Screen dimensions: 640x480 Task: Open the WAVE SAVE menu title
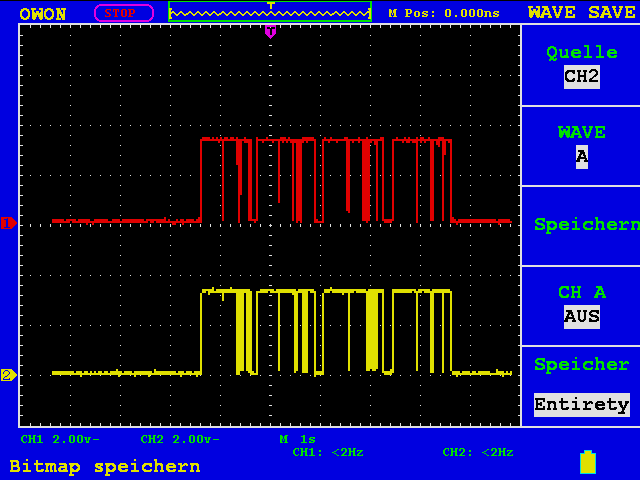pos(582,12)
